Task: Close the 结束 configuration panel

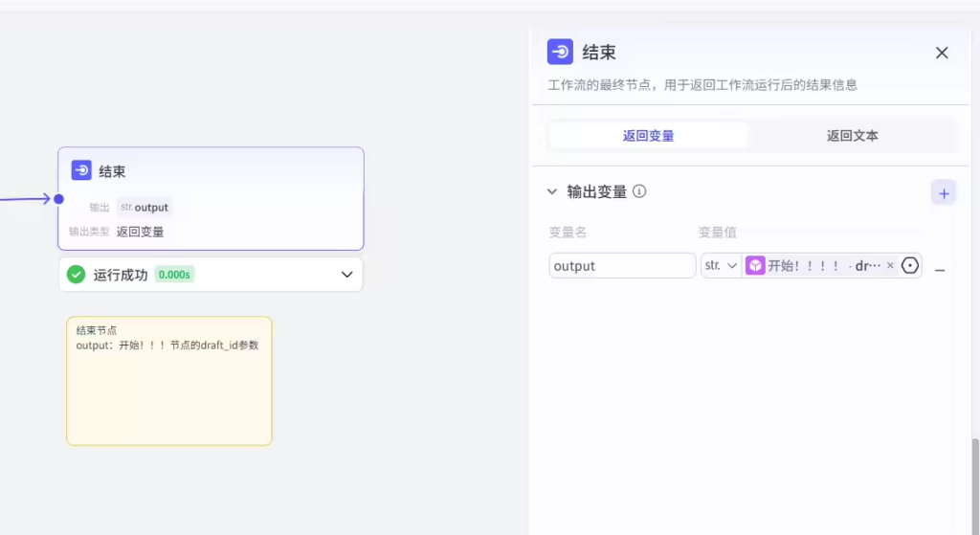Action: click(942, 53)
